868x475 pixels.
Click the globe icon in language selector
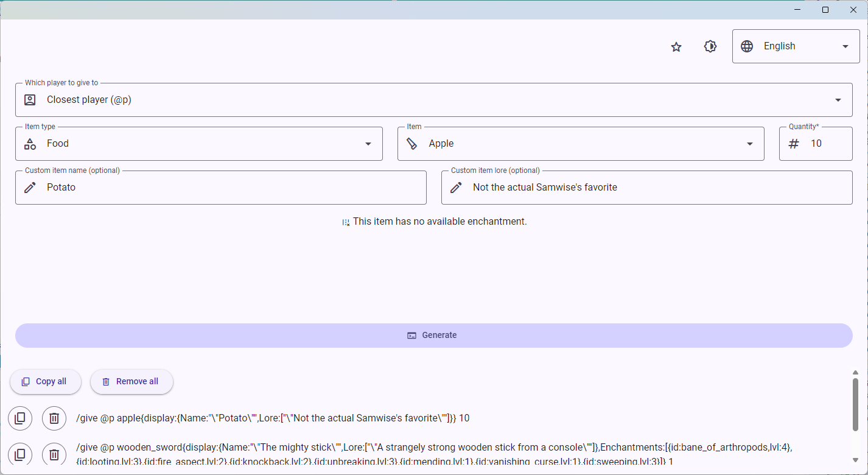747,46
